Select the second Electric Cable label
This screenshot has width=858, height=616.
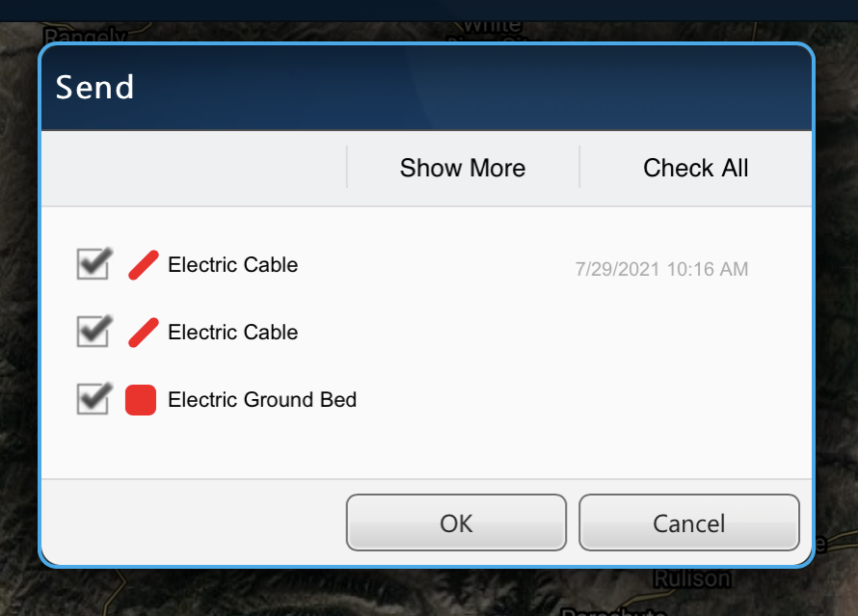point(232,333)
